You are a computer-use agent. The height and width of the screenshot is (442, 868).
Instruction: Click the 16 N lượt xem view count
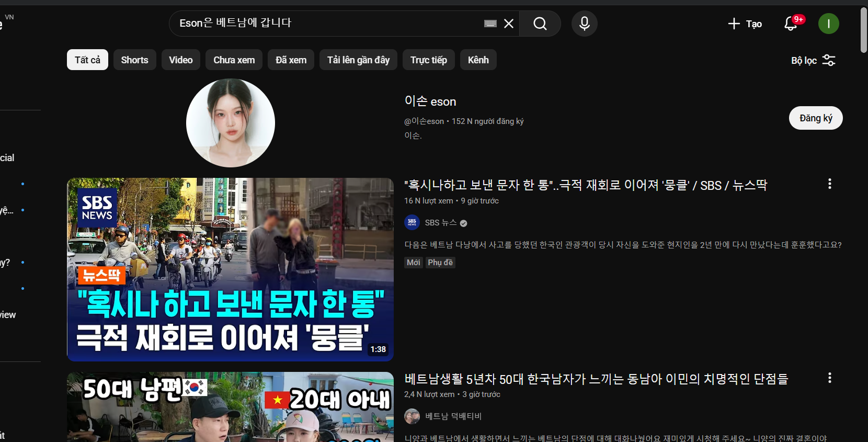429,201
